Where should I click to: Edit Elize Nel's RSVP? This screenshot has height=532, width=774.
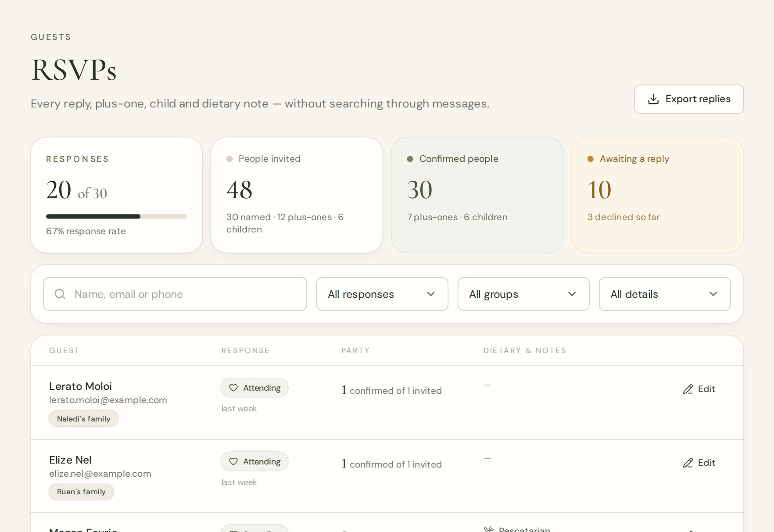click(x=699, y=463)
